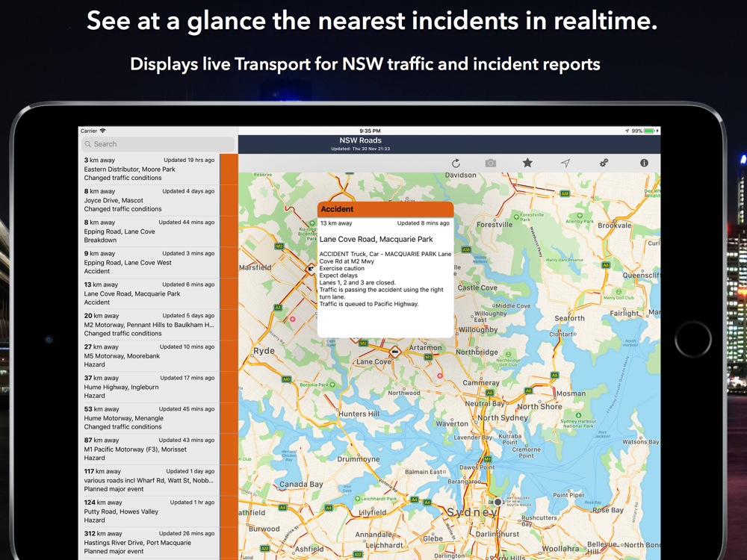Viewport: 747px width, 560px height.
Task: Tap the location arrow icon
Action: [x=565, y=164]
